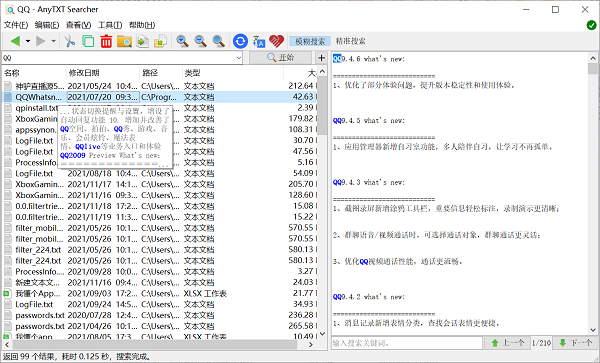The width and height of the screenshot is (600, 363).
Task: Switch to 精准搜索 exact search mode
Action: (x=351, y=41)
